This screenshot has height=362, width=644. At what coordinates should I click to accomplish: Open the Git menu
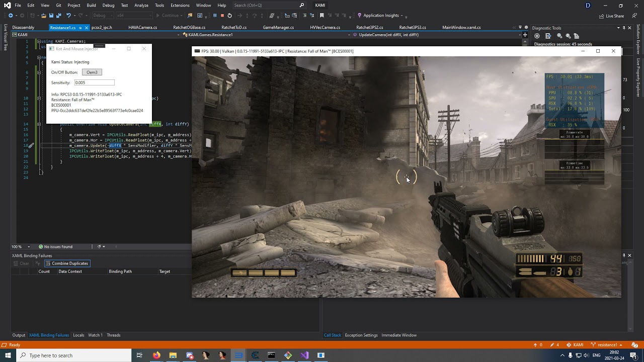click(58, 5)
